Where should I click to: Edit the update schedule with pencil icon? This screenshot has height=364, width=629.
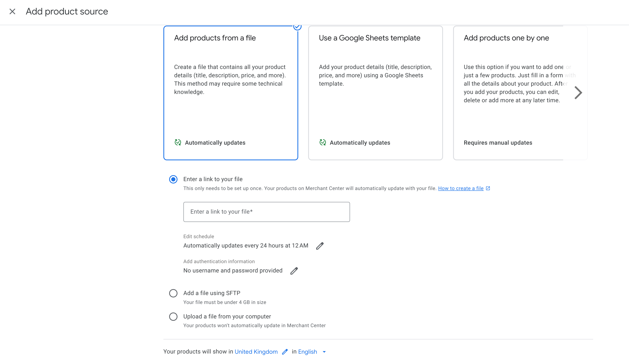[320, 246]
